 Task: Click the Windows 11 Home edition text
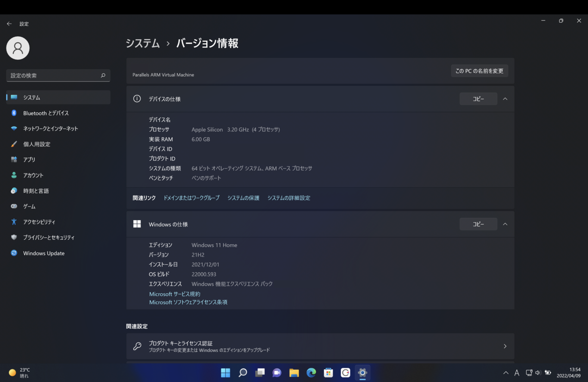(x=214, y=245)
